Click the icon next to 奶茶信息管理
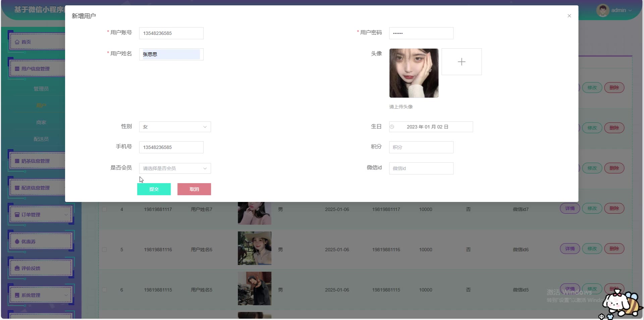The height and width of the screenshot is (320, 644). point(17,161)
